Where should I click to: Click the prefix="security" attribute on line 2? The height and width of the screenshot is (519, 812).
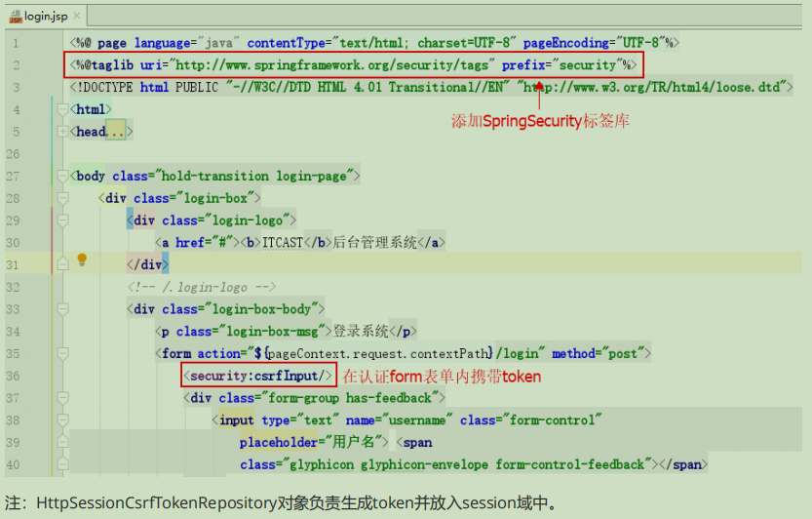click(562, 65)
